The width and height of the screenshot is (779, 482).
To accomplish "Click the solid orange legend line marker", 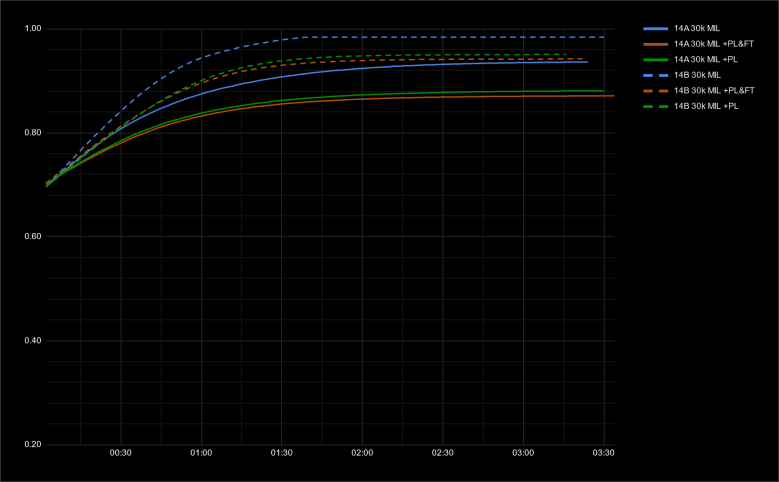I will click(654, 44).
